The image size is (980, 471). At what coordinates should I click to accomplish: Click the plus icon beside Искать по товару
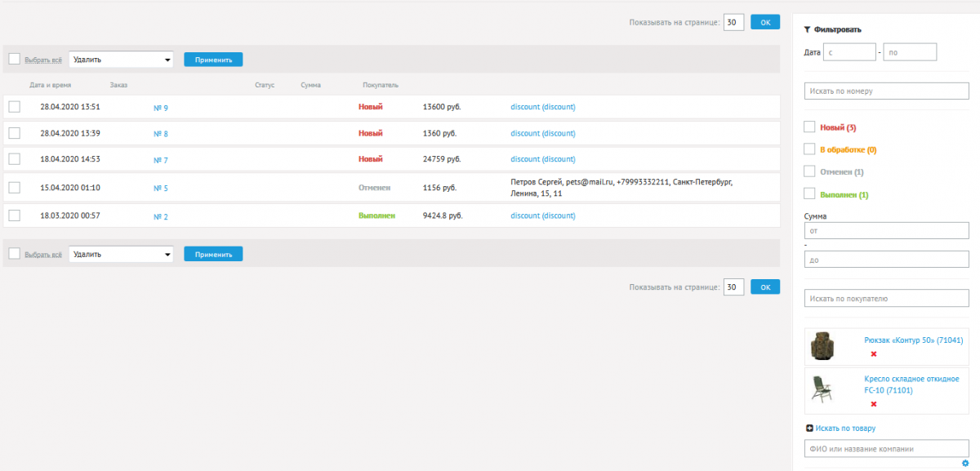(x=809, y=429)
